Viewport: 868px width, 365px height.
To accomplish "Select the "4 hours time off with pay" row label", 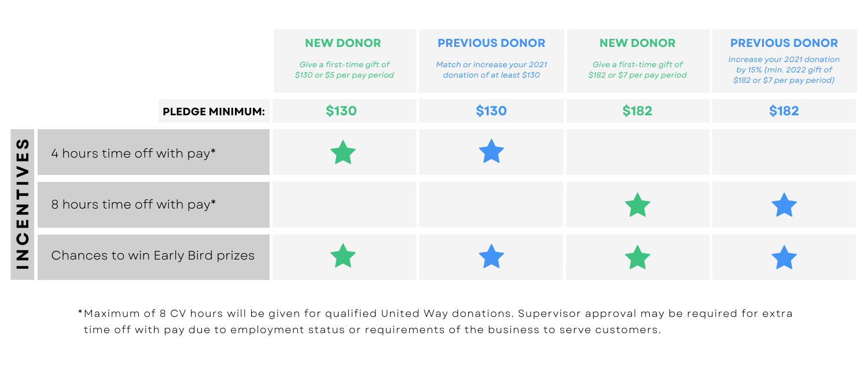I will [x=134, y=154].
